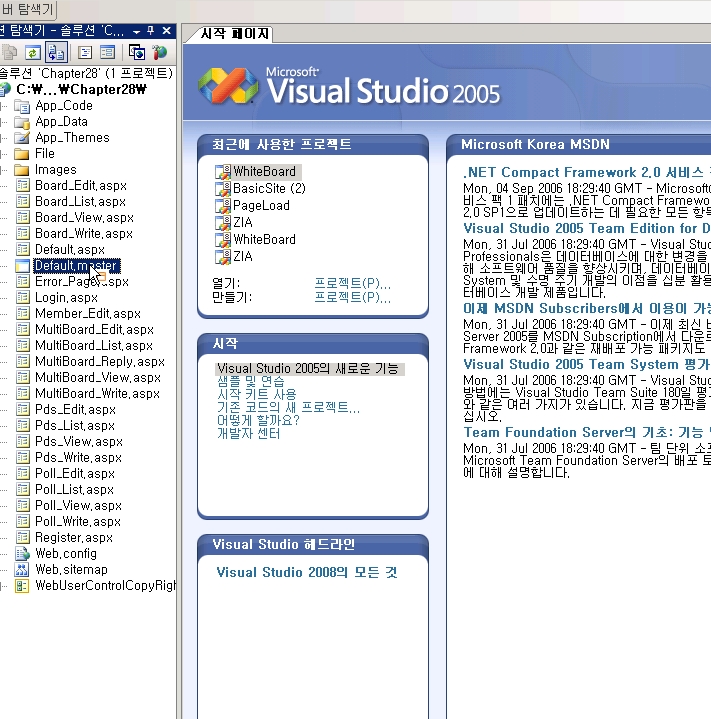711x719 pixels.
Task: Click the App_Themes folder icon
Action: point(22,138)
